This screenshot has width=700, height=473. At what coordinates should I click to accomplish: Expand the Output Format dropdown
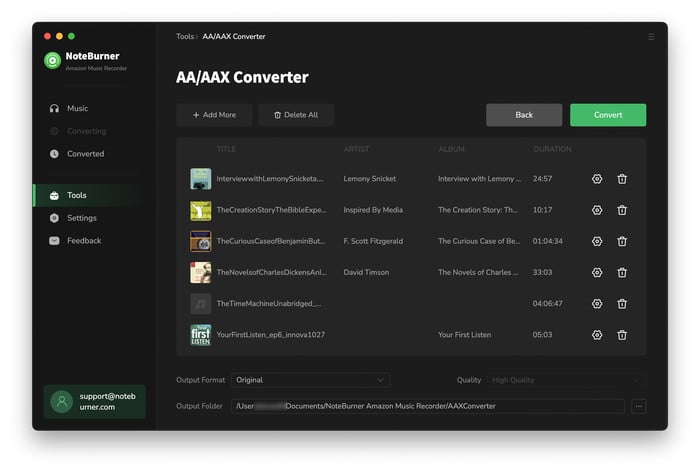point(310,380)
